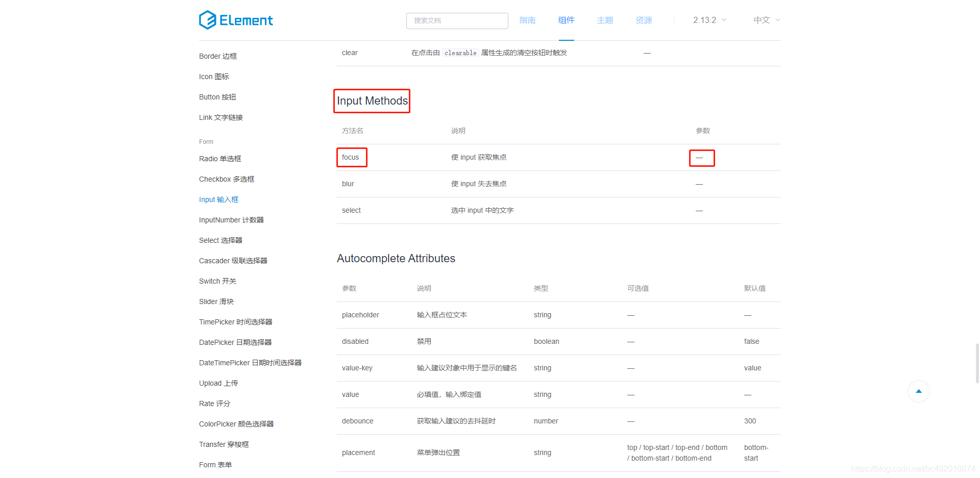Click 输入框占位文本 description
The width and height of the screenshot is (980, 478).
[442, 315]
